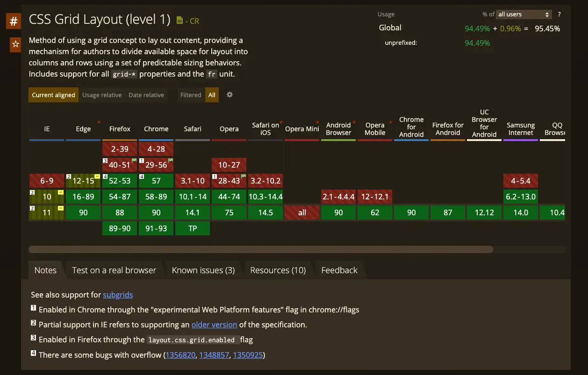588x375 pixels.
Task: Click the CR spec document icon
Action: (180, 21)
